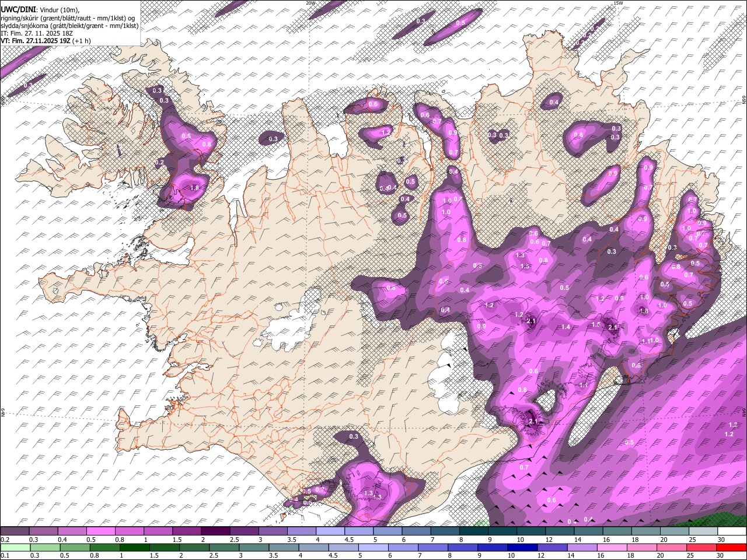The width and height of the screenshot is (747, 560).
Task: Pick the upper-row legend swatch starting at 10
Action: pyautogui.click(x=530, y=531)
